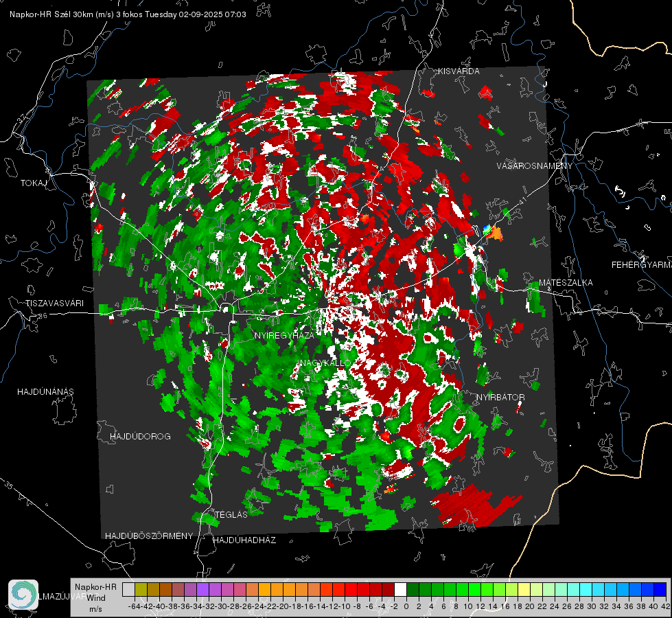Image resolution: width=672 pixels, height=618 pixels.
Task: Click the purple swatch between -34 and -32
Action: click(202, 590)
